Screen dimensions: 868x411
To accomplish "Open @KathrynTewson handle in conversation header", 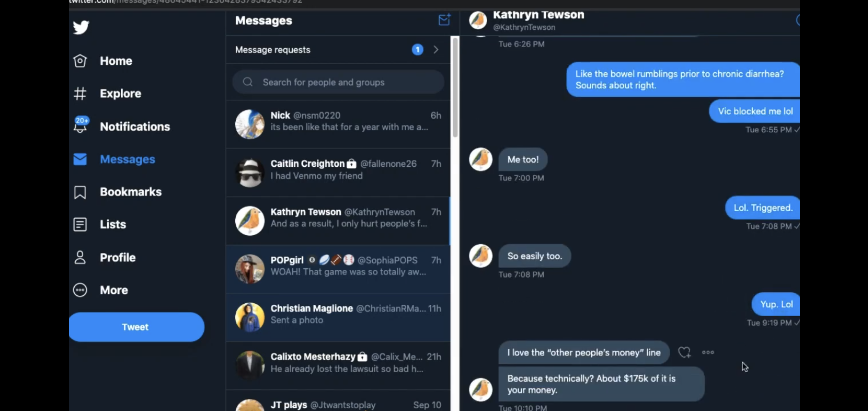I will click(524, 27).
